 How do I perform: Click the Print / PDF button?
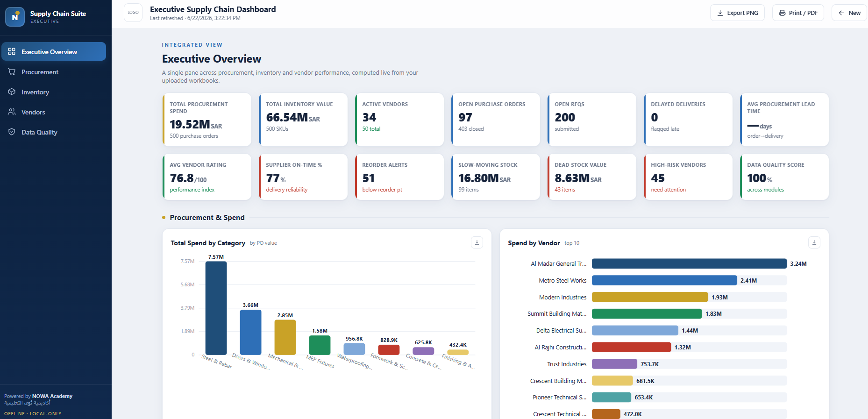(798, 13)
